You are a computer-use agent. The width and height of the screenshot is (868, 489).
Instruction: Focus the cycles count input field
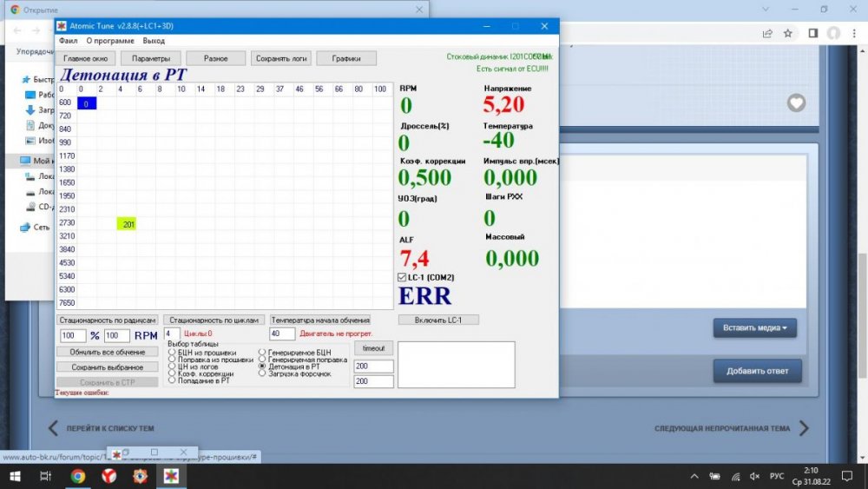point(172,334)
